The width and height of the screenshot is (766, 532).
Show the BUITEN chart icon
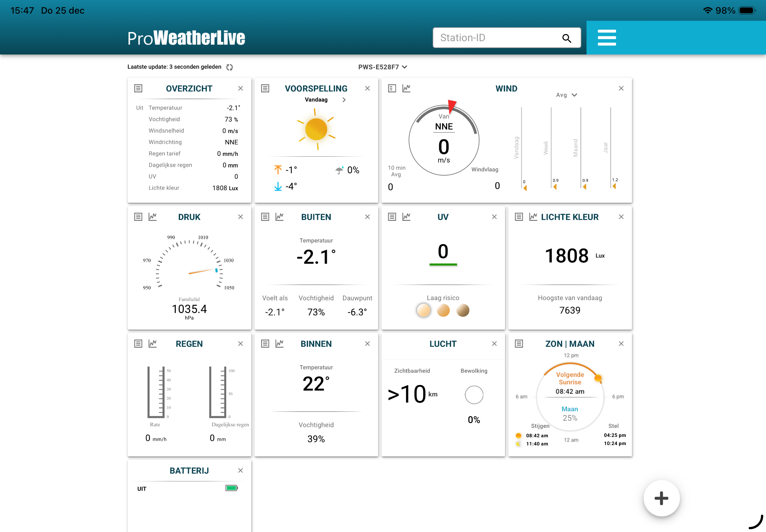279,217
